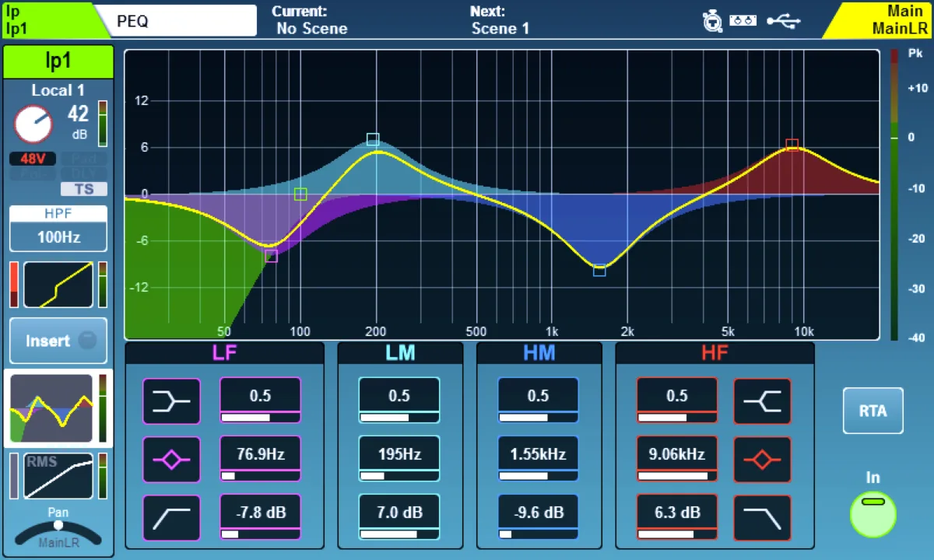This screenshot has width=934, height=560.
Task: Select LM gain 7.0 dB
Action: 399,518
